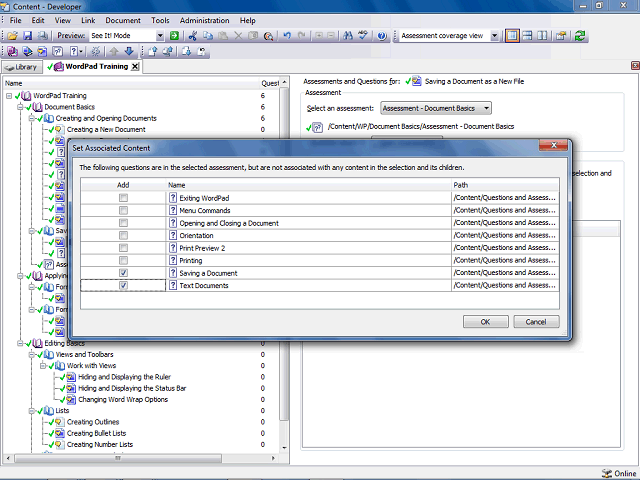Viewport: 640px width, 480px height.
Task: Check the Exiting WordPad Add checkbox
Action: pyautogui.click(x=123, y=198)
